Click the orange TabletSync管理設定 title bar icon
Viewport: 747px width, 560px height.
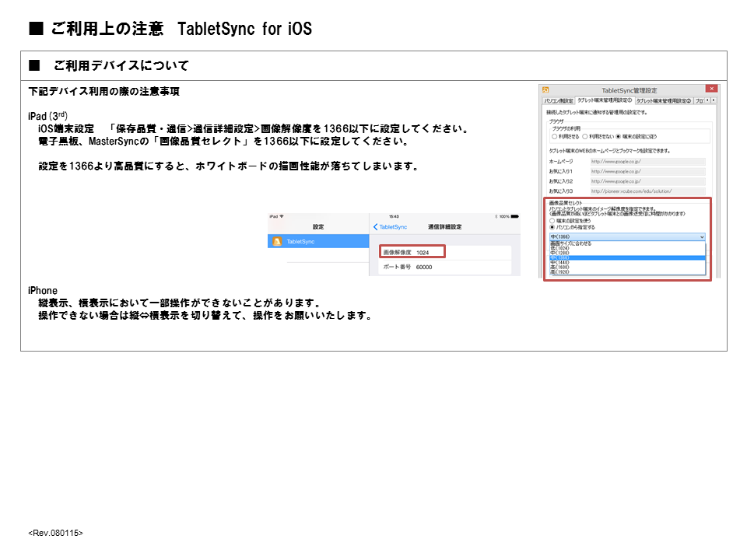[546, 89]
